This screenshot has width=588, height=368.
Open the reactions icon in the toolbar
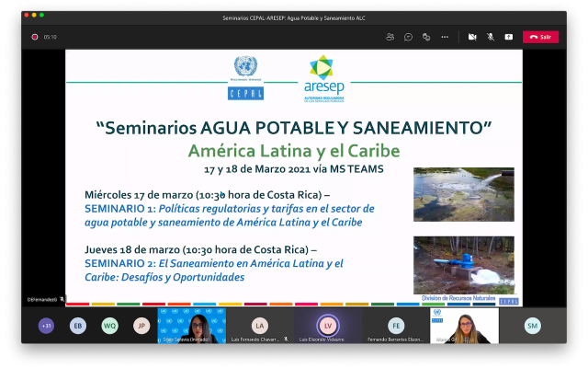[x=426, y=37]
